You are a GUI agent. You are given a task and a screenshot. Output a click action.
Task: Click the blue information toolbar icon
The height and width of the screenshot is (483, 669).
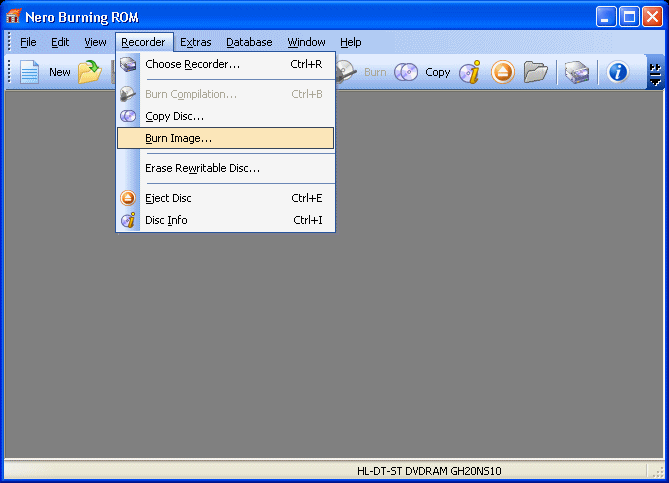click(617, 72)
